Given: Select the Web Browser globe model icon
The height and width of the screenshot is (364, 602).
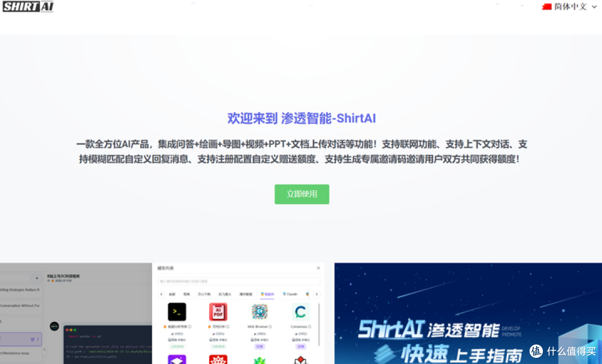Looking at the screenshot, I should (260, 312).
